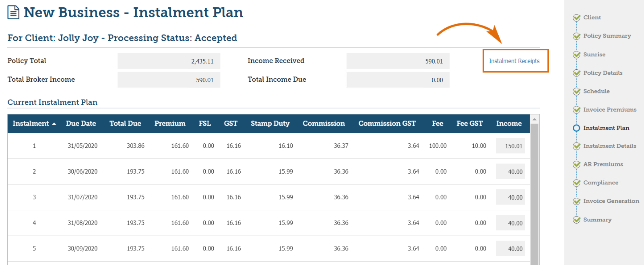Click the Policy Details checkmark icon
The image size is (644, 265).
[576, 73]
